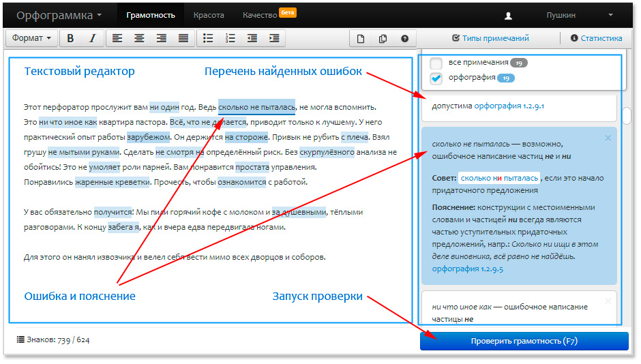Viewport: 641px width, 364px height.
Task: Copy document icon
Action: tap(383, 38)
